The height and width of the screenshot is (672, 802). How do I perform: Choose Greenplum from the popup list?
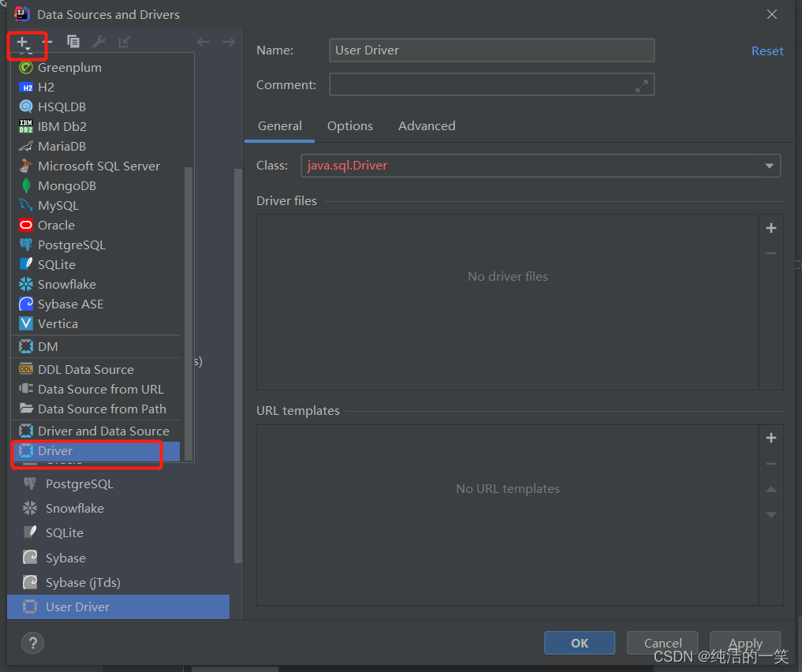[x=95, y=68]
